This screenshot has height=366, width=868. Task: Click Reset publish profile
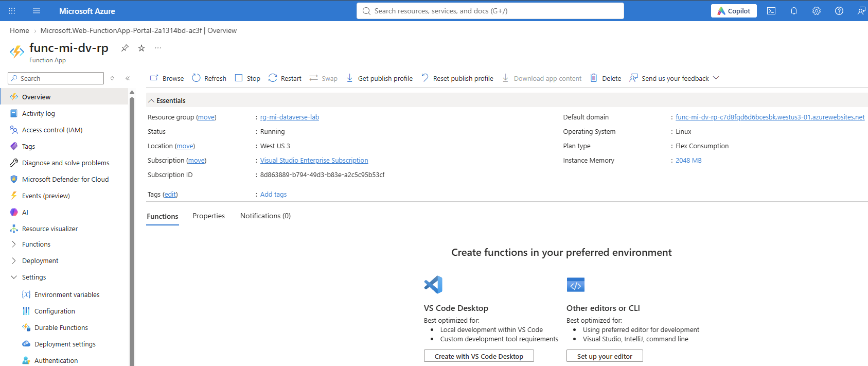tap(457, 78)
